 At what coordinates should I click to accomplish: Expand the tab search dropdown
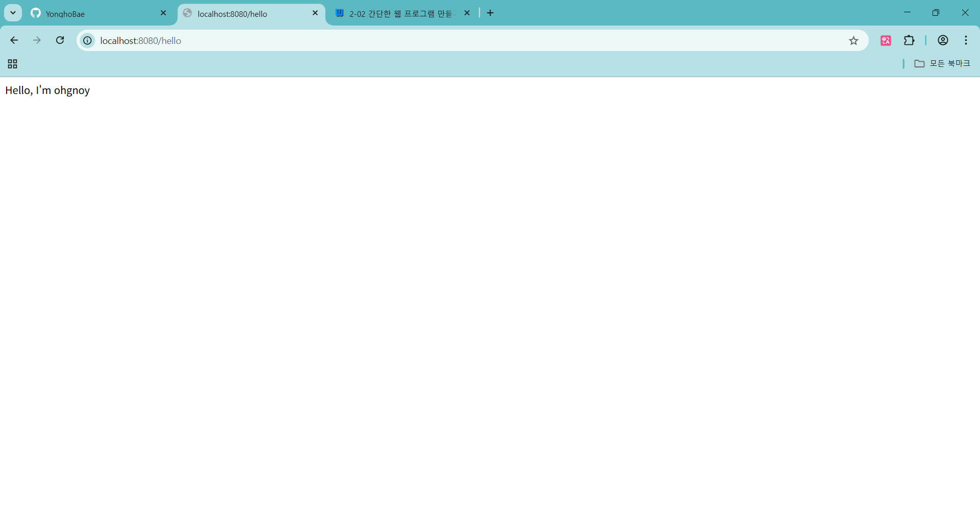click(13, 13)
